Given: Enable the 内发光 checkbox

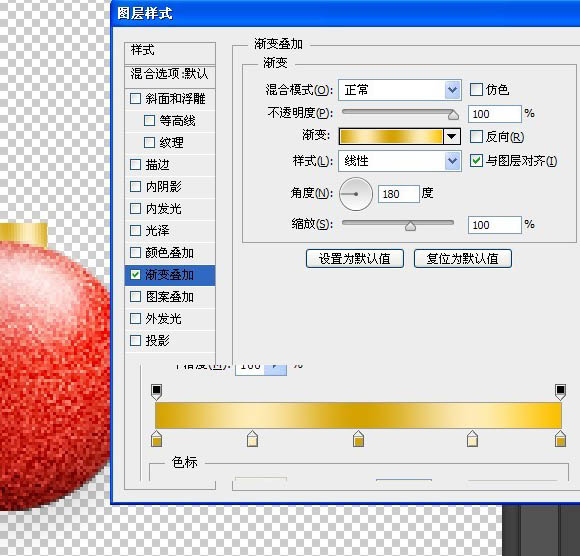Looking at the screenshot, I should (135, 209).
